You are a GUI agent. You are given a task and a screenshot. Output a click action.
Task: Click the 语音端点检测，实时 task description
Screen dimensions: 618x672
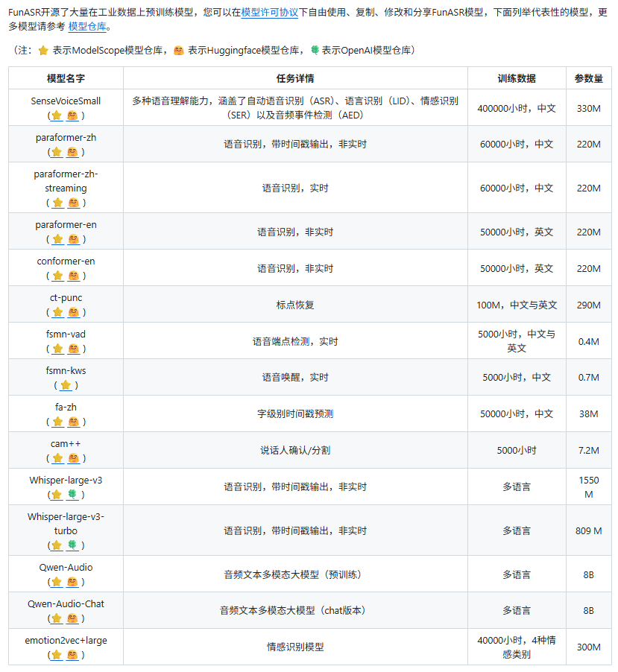[295, 341]
